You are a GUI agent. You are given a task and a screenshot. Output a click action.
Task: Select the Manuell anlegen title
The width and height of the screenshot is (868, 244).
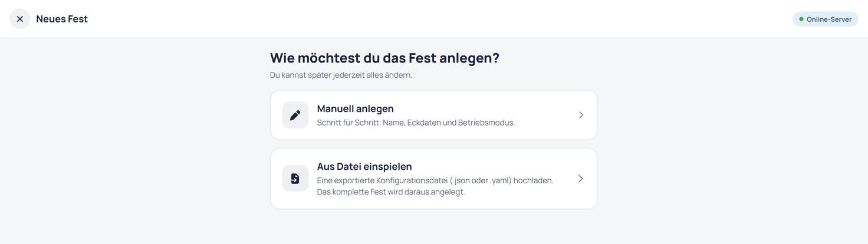[356, 108]
